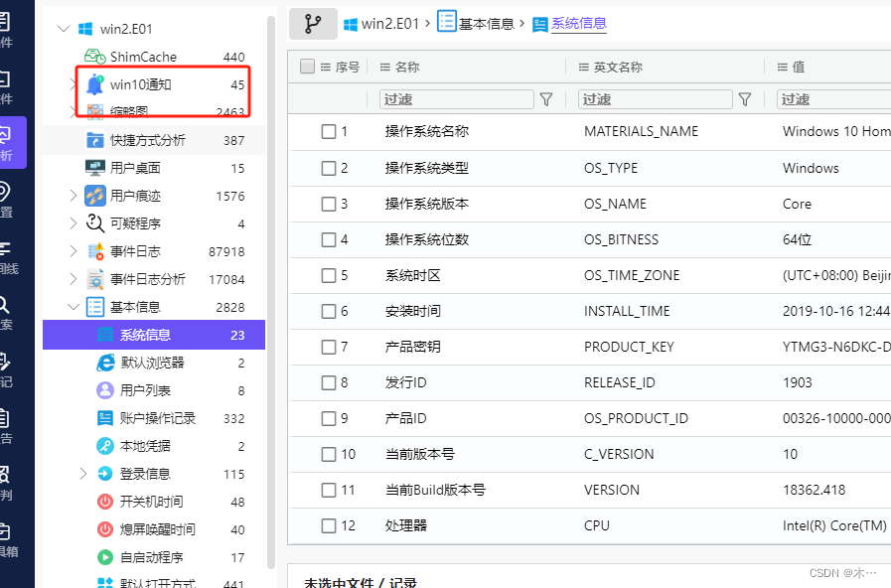Click the 快捷方式分析 folder icon
This screenshot has height=588, width=891.
tap(95, 140)
